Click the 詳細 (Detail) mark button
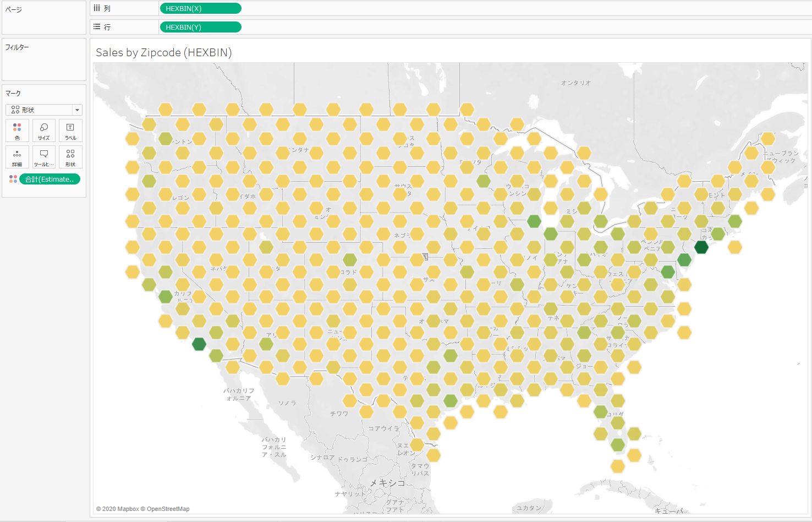 tap(17, 157)
